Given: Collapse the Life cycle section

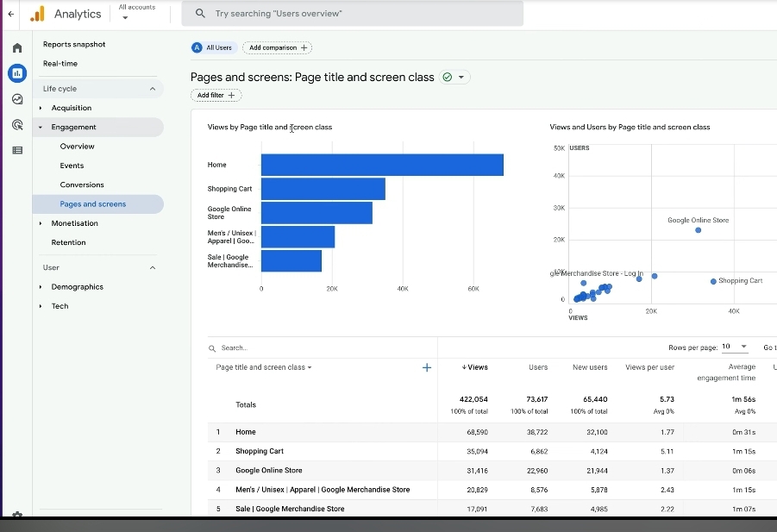Looking at the screenshot, I should click(x=153, y=89).
